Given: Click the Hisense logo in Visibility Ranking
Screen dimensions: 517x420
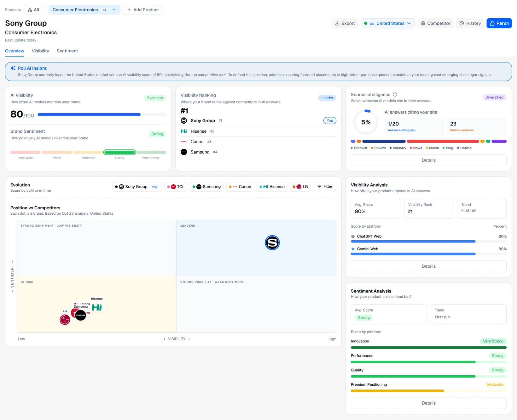Looking at the screenshot, I should pos(184,131).
